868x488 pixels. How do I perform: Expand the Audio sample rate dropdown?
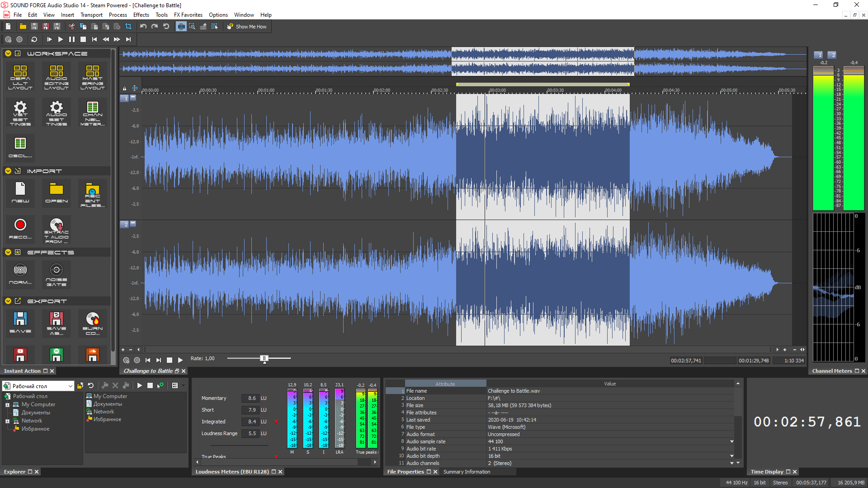[x=731, y=441]
